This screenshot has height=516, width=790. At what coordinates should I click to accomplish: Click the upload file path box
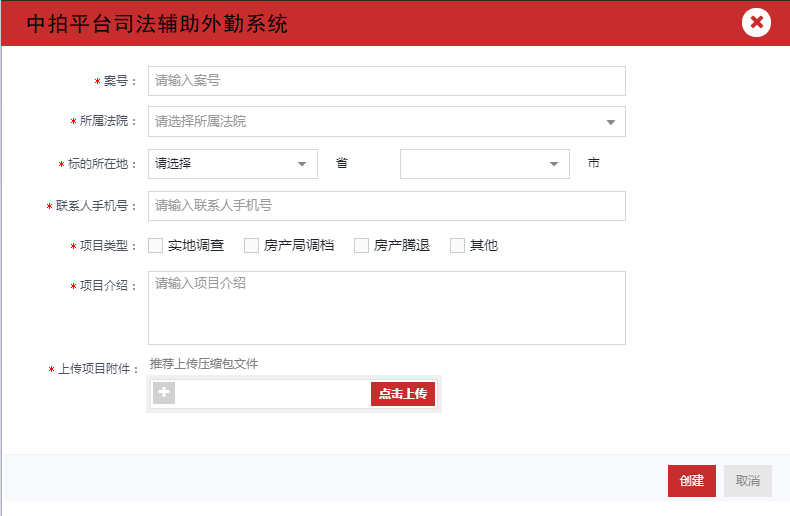272,394
